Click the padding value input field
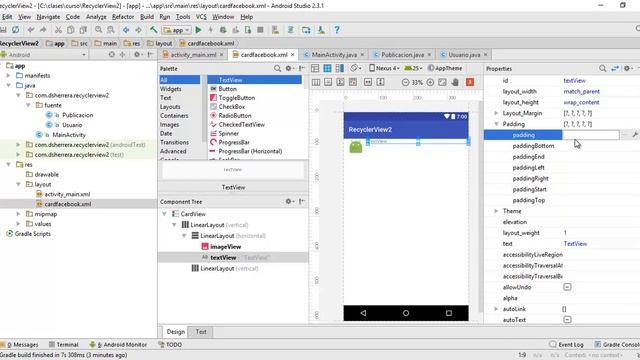Screen dimensions: 640x360 tap(591, 135)
